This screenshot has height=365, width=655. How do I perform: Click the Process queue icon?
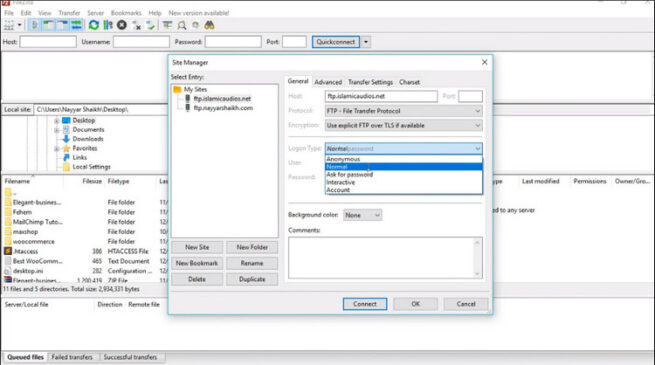(108, 25)
